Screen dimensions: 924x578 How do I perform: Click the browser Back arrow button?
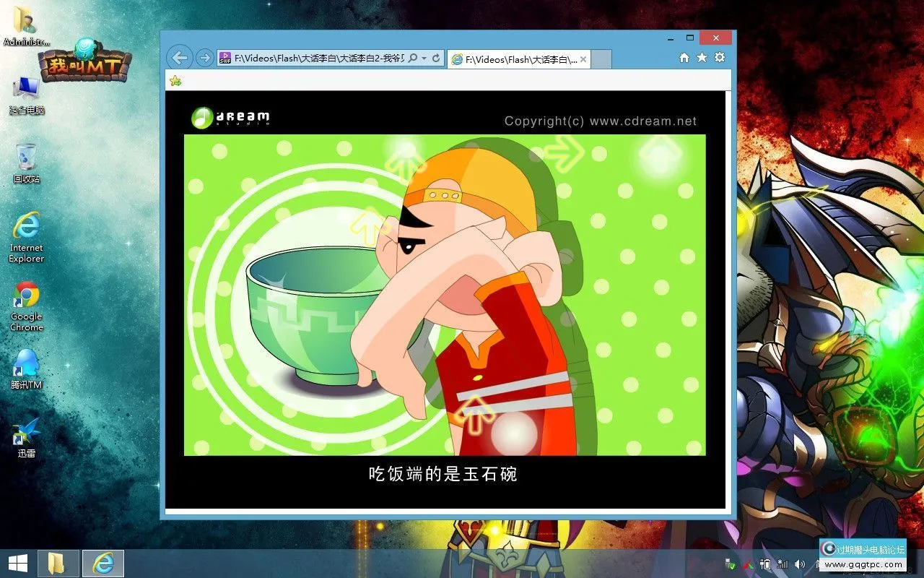[180, 58]
